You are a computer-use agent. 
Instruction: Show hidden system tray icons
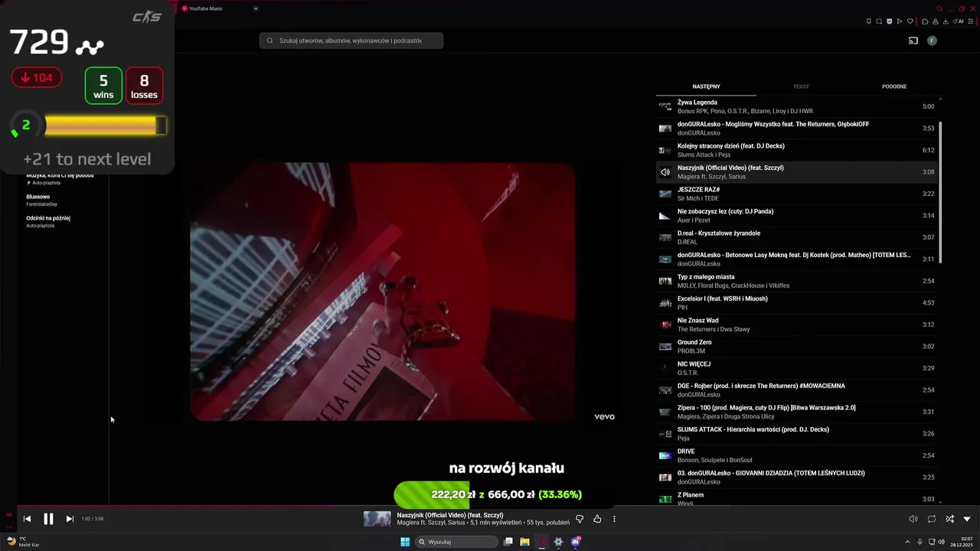pos(908,542)
